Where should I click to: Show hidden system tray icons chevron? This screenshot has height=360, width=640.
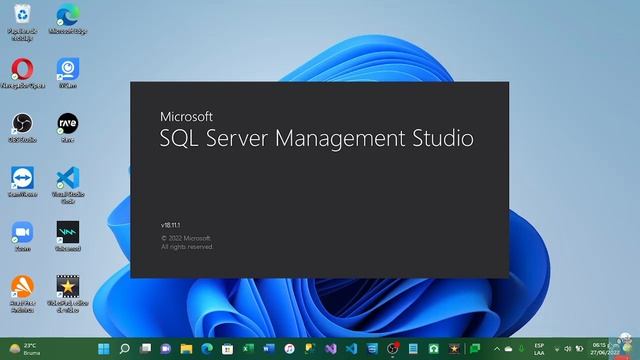[497, 349]
